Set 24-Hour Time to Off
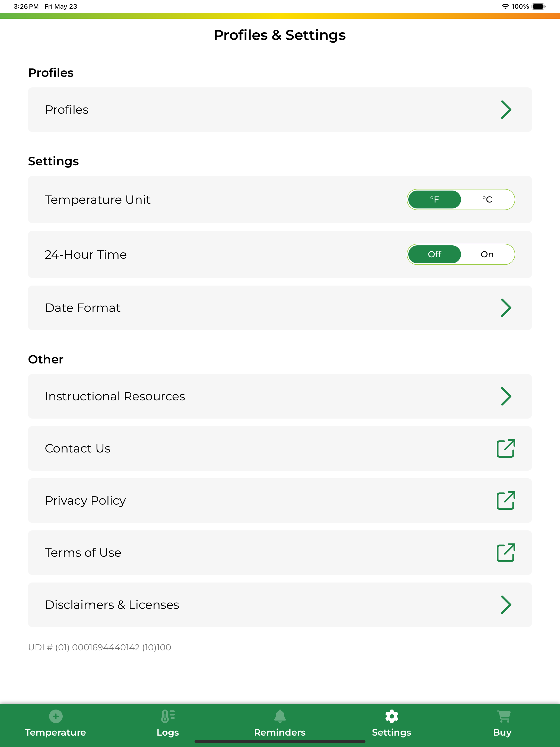 click(x=434, y=254)
